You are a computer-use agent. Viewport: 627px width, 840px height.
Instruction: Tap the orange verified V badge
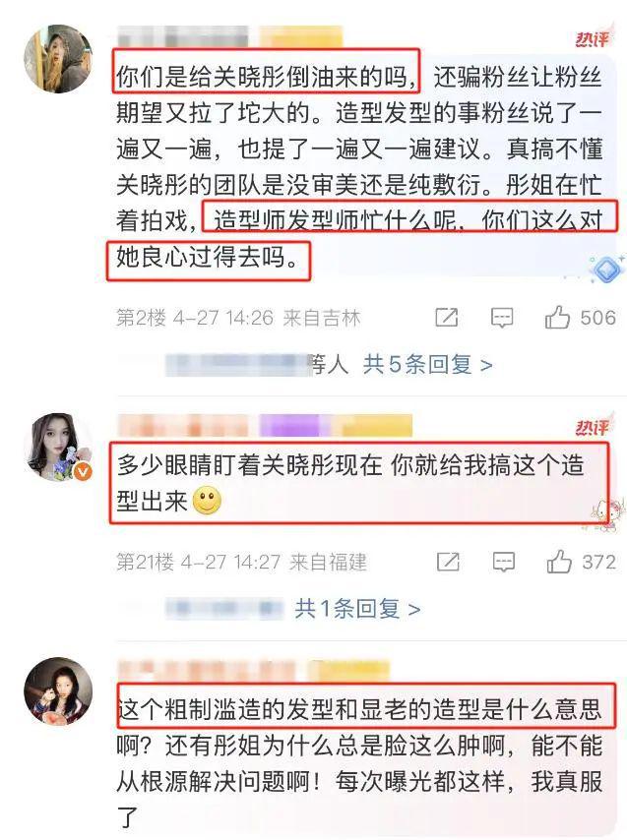83,472
